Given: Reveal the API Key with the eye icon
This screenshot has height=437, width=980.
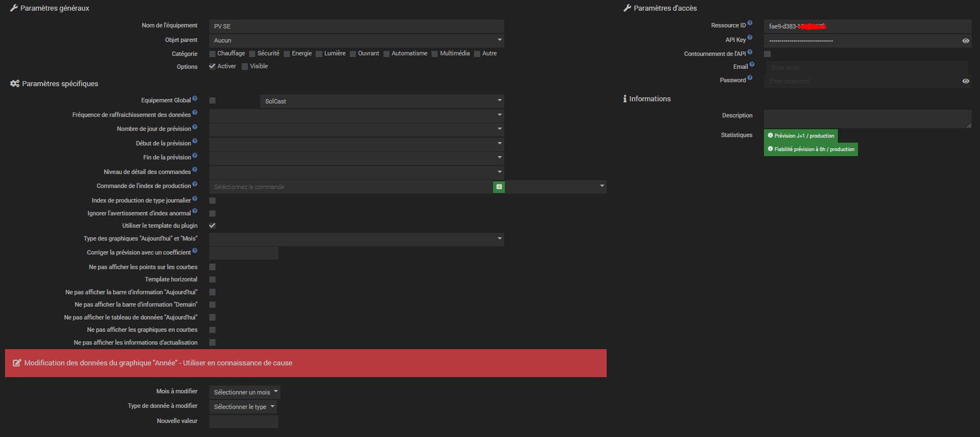Looking at the screenshot, I should click(x=965, y=41).
